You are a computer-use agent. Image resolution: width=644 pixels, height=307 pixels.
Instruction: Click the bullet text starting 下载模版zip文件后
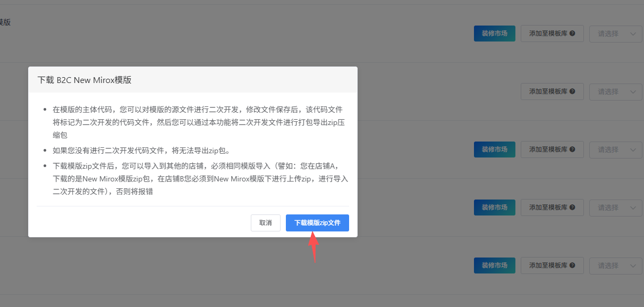[x=200, y=178]
